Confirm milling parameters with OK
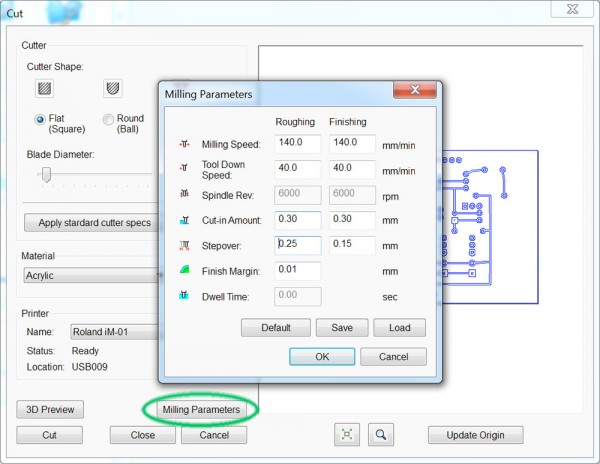600x464 pixels. pyautogui.click(x=321, y=357)
